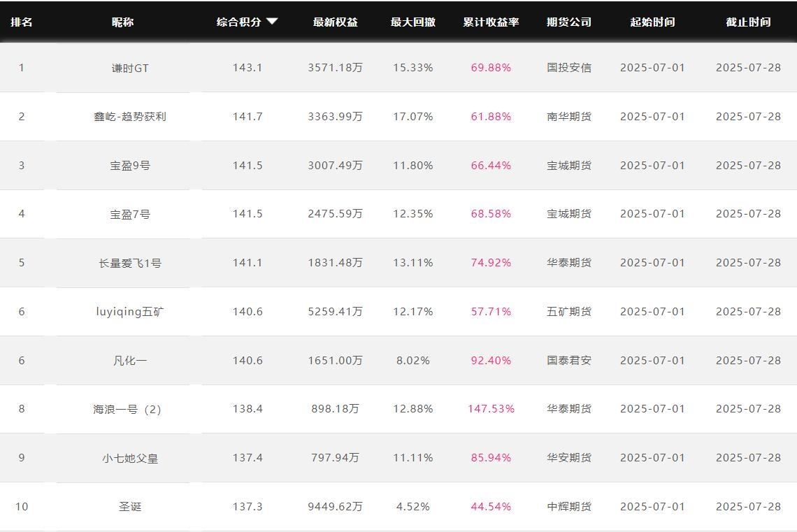The image size is (797, 532).
Task: Sort by 最新权益 column header
Action: [335, 22]
